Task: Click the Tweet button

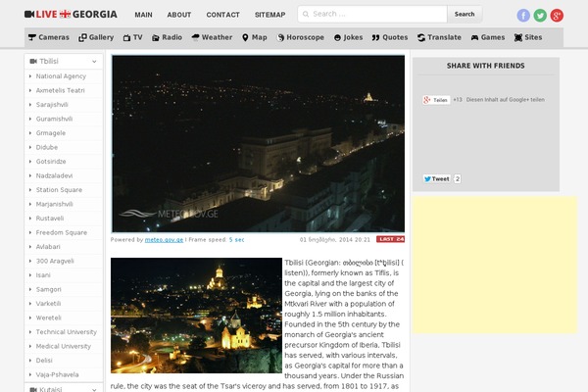Action: click(x=436, y=179)
